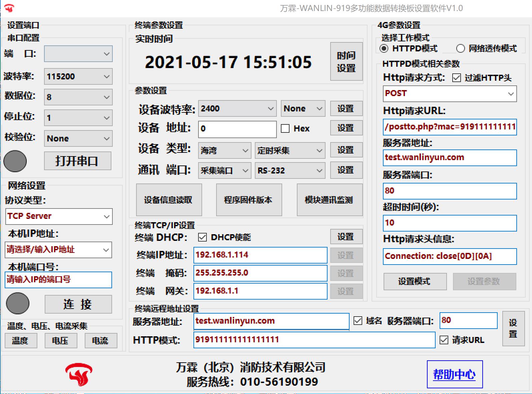Click the 终端IP地址 field 192.168.1.114
532x394 pixels.
260,255
